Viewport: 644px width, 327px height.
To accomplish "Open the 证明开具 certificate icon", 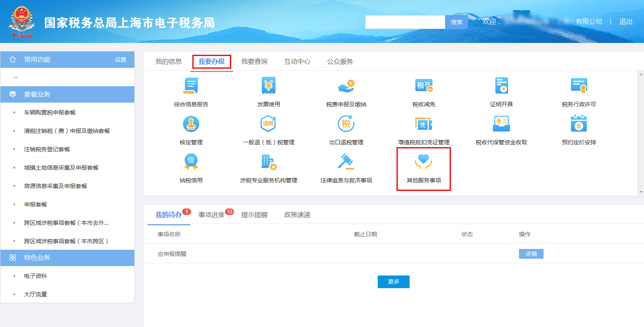I will (x=501, y=86).
